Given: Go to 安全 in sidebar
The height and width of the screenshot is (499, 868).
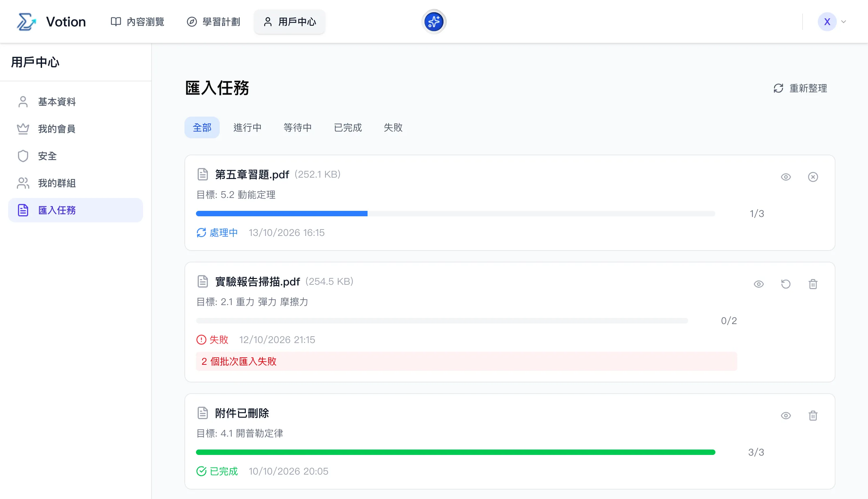Looking at the screenshot, I should pyautogui.click(x=75, y=156).
